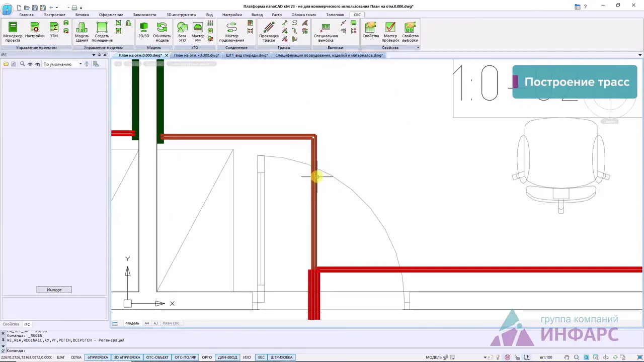Toggle ОРТО mode in status bar
The height and width of the screenshot is (362, 644).
tap(207, 357)
